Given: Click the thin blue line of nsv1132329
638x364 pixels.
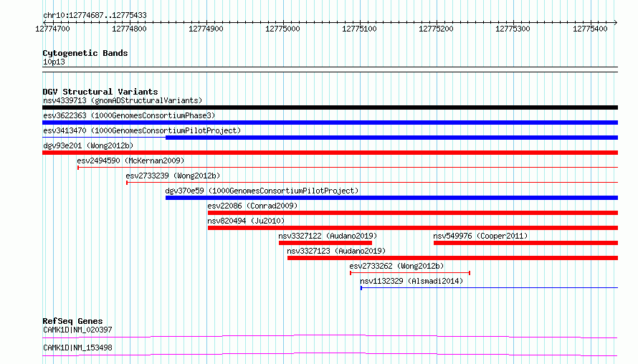Looking at the screenshot, I should (490, 288).
